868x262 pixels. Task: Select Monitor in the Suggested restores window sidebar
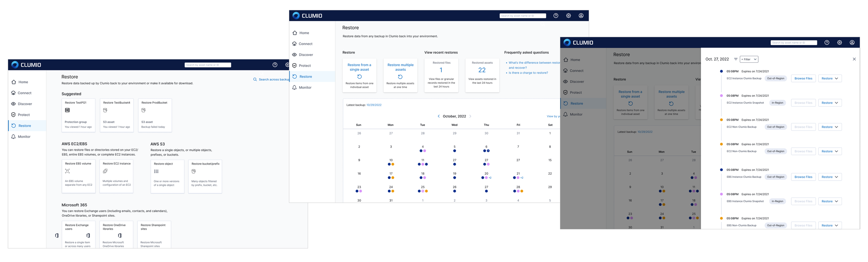[24, 137]
